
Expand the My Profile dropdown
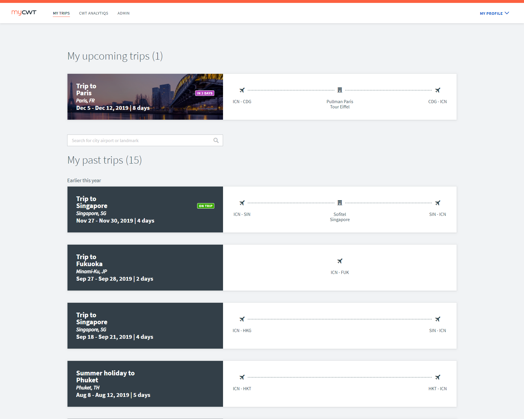494,13
